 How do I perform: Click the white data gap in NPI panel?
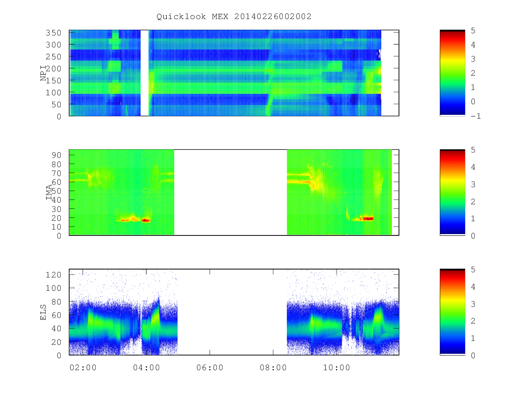point(145,73)
